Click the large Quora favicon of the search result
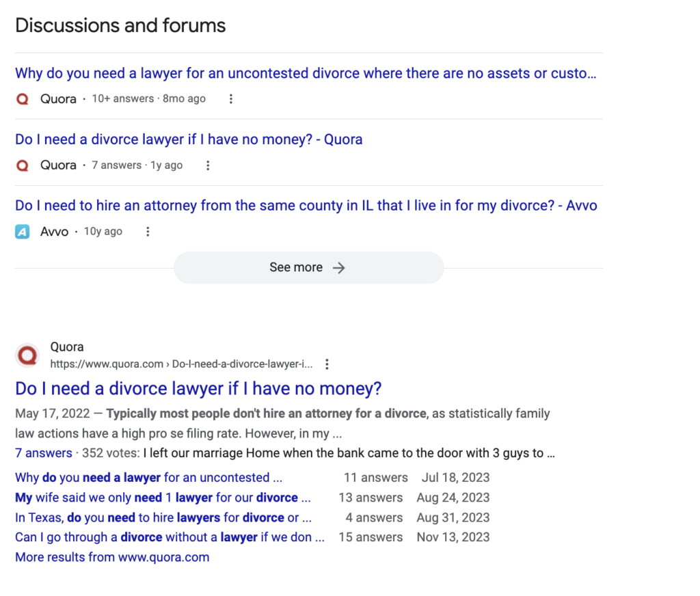Viewport: 700px width, 596px height. click(27, 356)
